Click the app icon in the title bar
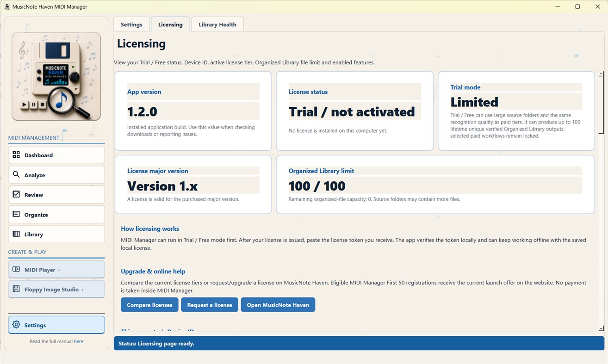 (7, 6)
